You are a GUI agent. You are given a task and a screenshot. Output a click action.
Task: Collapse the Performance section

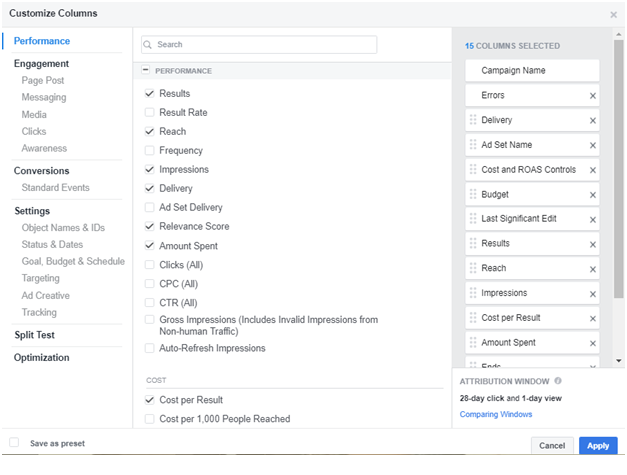146,70
